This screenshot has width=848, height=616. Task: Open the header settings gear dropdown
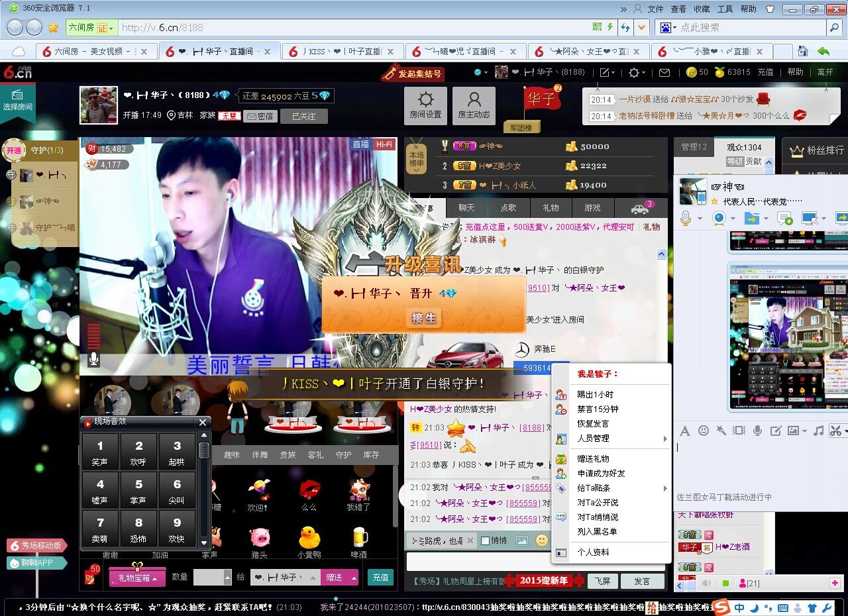(x=637, y=72)
